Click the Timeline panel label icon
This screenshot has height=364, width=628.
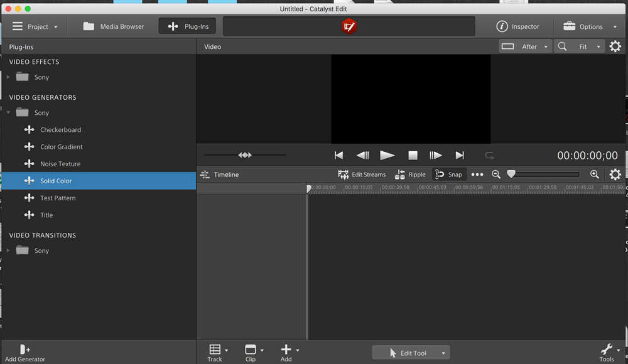(205, 174)
